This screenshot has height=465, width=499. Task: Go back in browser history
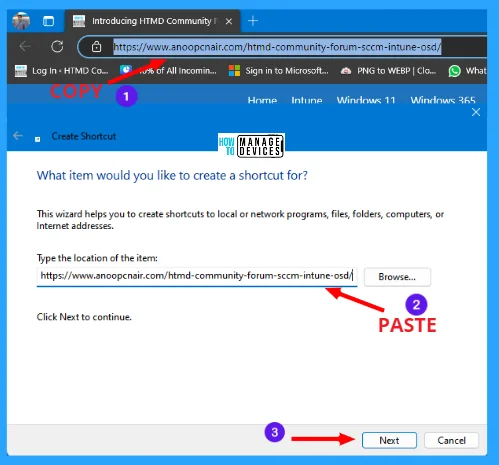[25, 46]
